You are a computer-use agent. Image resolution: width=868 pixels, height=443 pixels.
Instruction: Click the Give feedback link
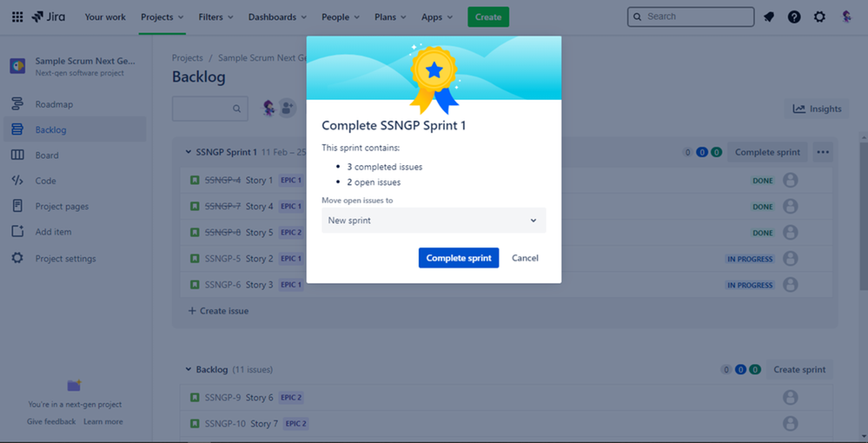coord(51,421)
